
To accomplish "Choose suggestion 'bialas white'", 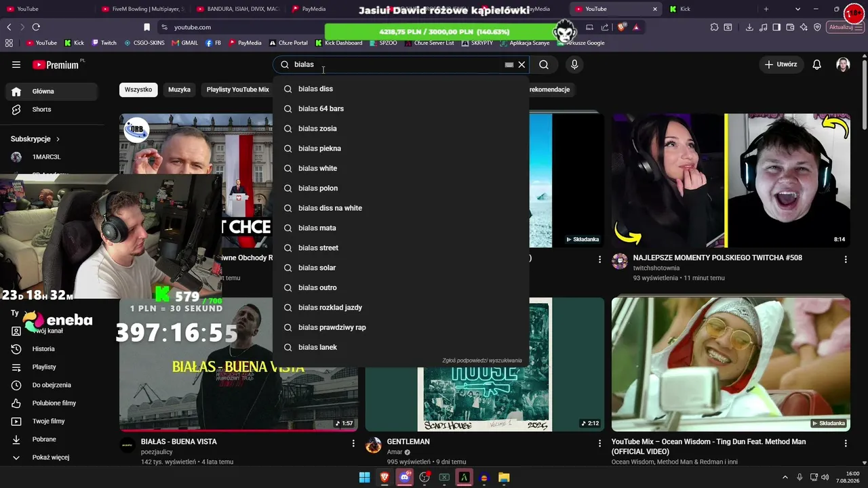I will [401, 168].
